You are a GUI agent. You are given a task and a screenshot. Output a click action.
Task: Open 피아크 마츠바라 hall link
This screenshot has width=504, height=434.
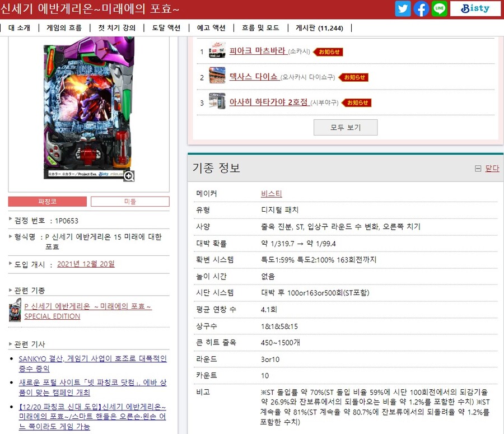[258, 51]
